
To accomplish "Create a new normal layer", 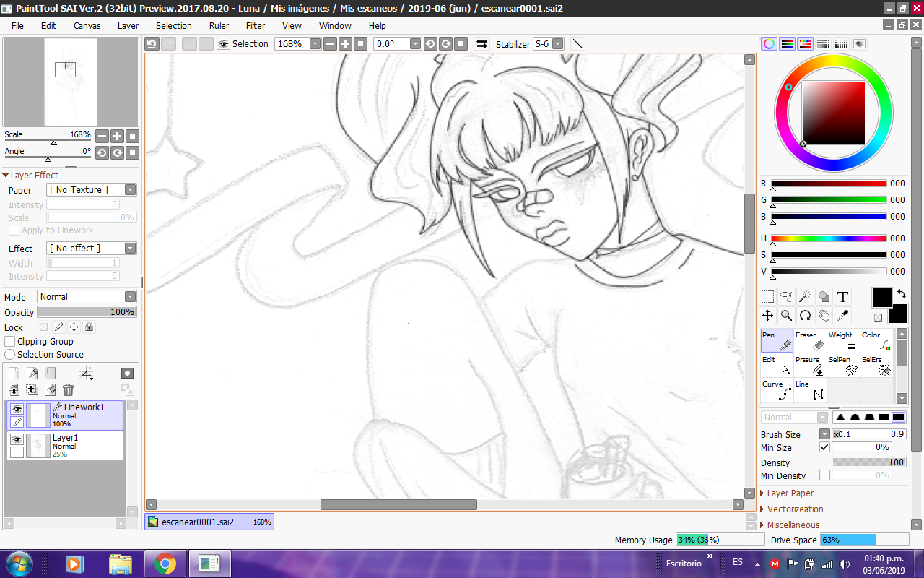I will [14, 374].
